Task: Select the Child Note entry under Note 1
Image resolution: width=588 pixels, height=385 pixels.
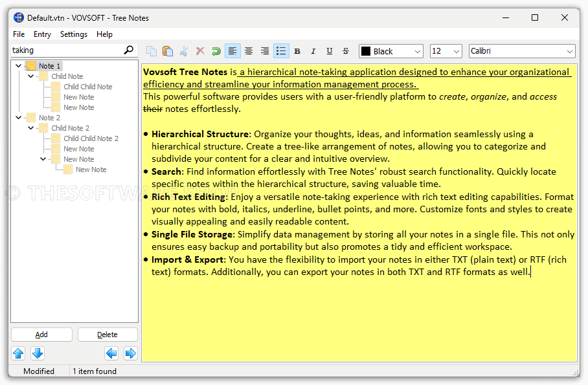Action: tap(67, 76)
